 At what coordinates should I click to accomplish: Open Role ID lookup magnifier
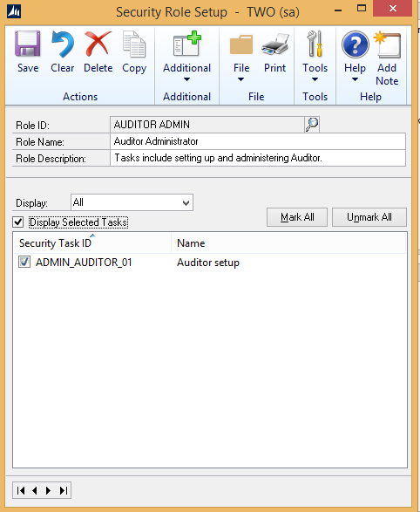pyautogui.click(x=312, y=125)
